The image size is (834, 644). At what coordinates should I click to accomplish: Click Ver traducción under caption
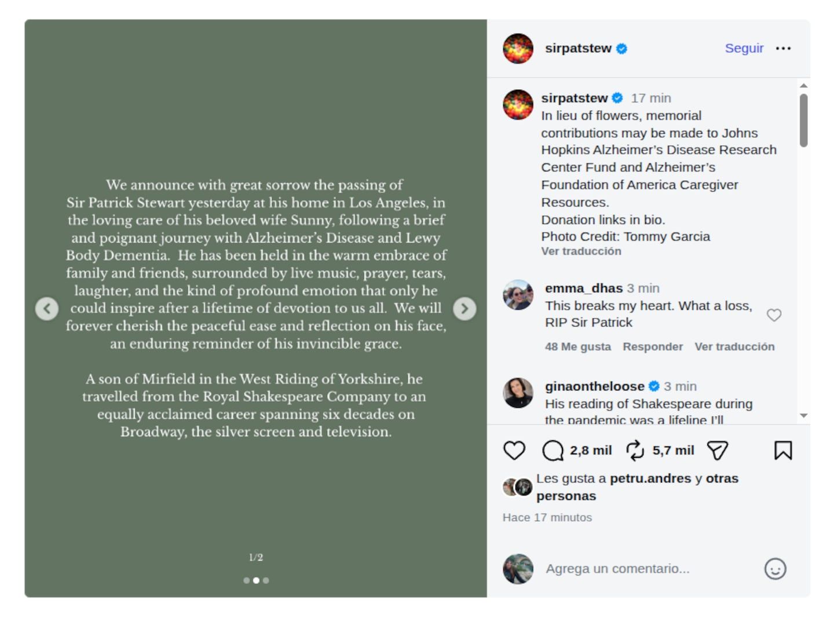tap(581, 251)
